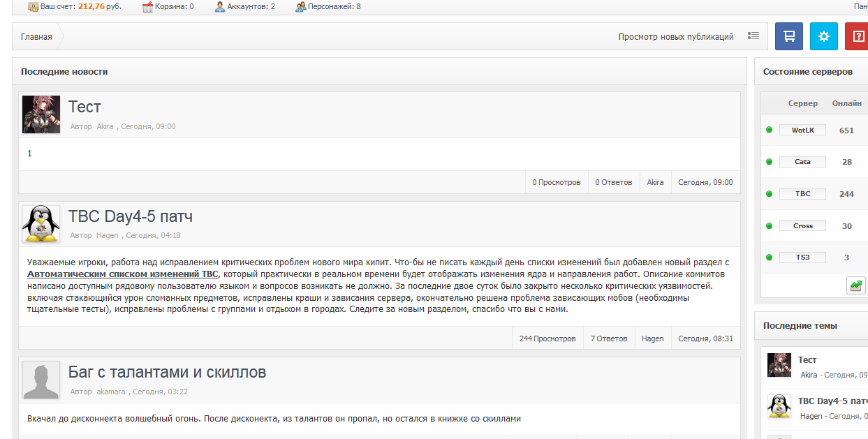The height and width of the screenshot is (439, 868).
Task: Click the Персонажей characters icon in top bar
Action: tap(300, 6)
